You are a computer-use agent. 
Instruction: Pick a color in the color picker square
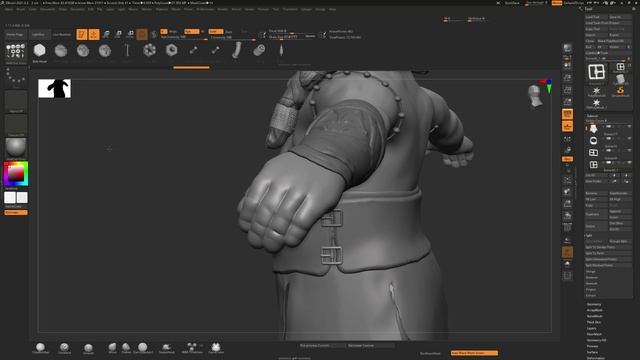click(16, 174)
